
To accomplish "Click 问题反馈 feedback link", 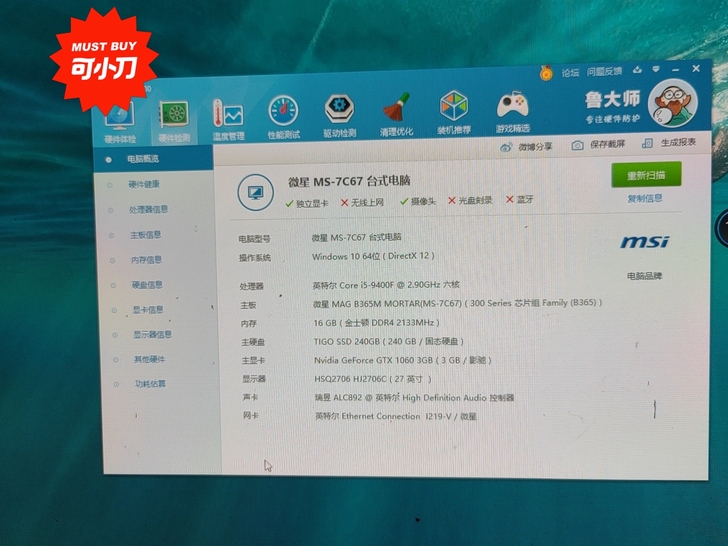I will (604, 71).
